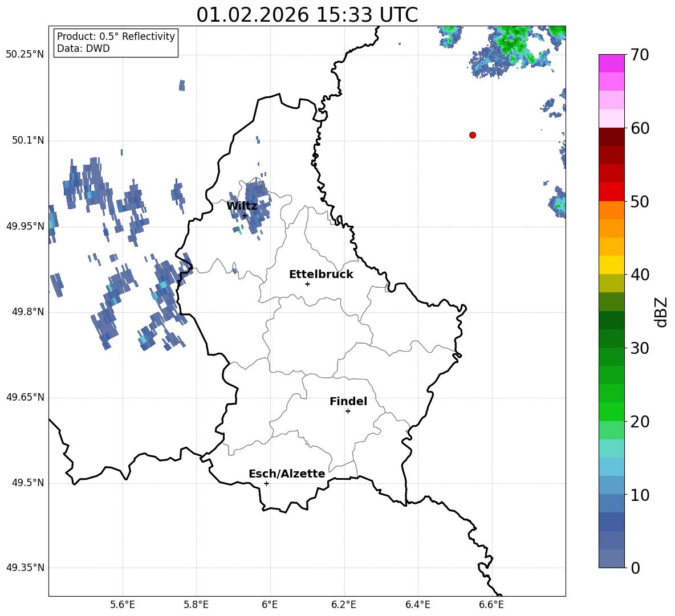Click the 50 tick on colorbar
Image resolution: width=675 pixels, height=616 pixels.
(640, 201)
